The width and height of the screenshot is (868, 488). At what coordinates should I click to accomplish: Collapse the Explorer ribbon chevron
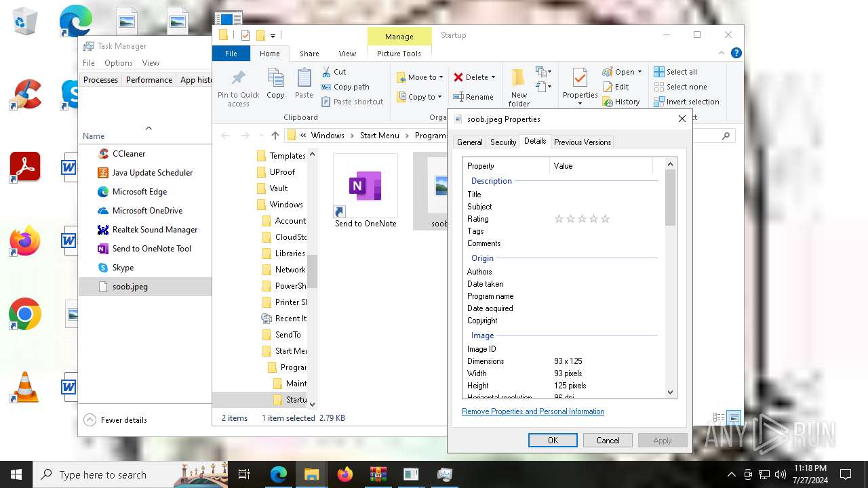click(x=722, y=53)
